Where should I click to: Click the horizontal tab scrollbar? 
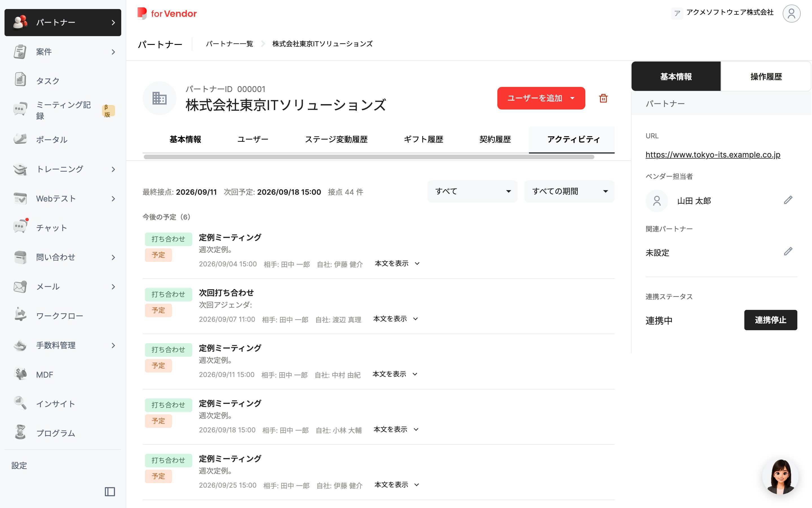pyautogui.click(x=369, y=157)
